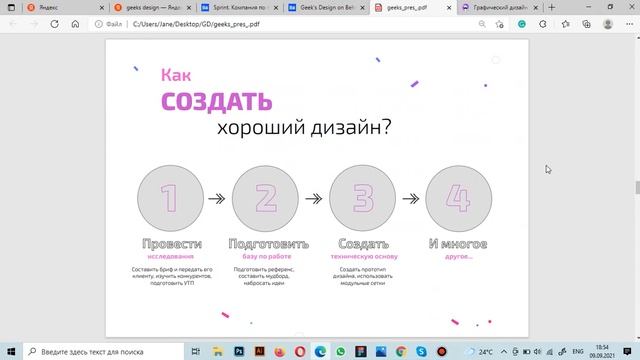Open the extensions puzzle icon in the toolbar
This screenshot has width=640, height=360.
point(543,24)
